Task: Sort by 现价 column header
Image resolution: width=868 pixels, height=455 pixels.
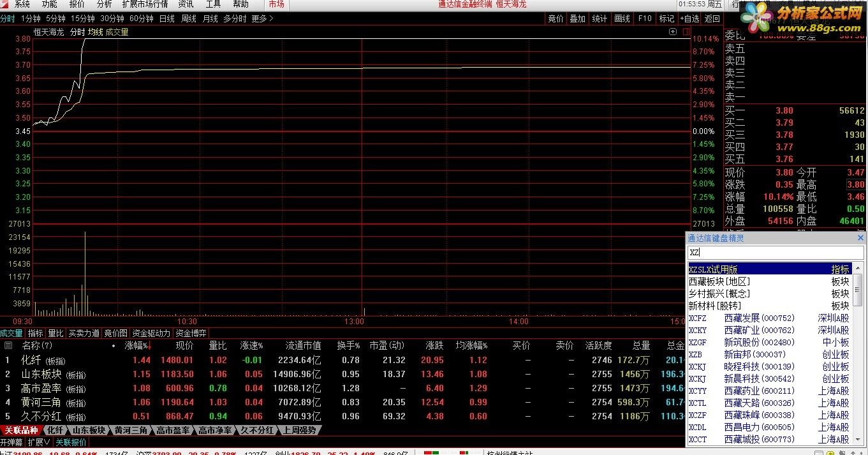Action: coord(184,345)
